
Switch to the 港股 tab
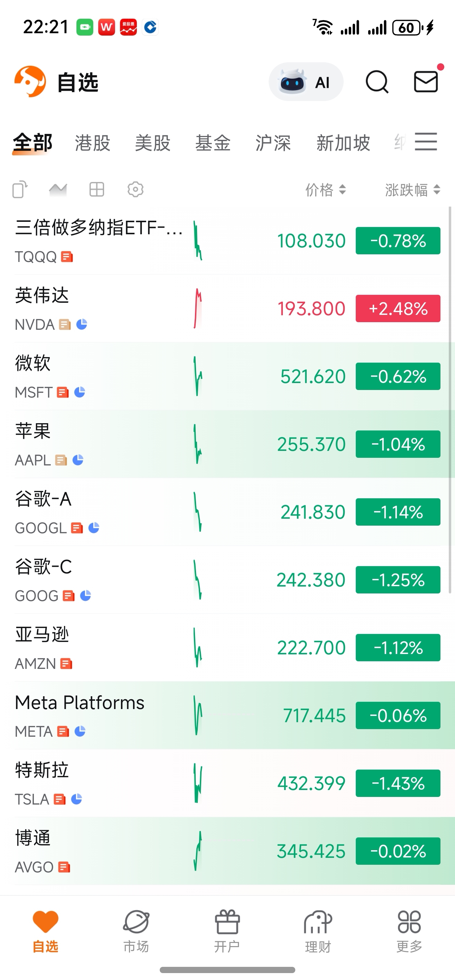coord(93,143)
